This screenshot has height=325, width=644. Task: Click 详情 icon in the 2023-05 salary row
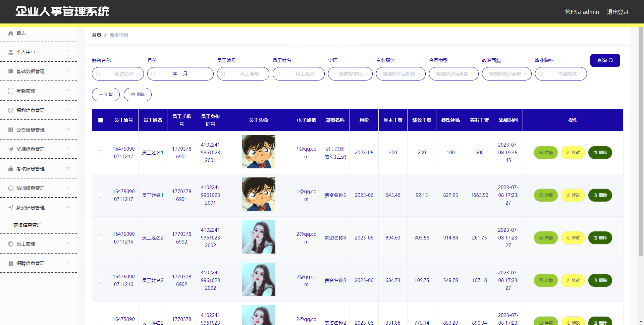[x=541, y=153]
